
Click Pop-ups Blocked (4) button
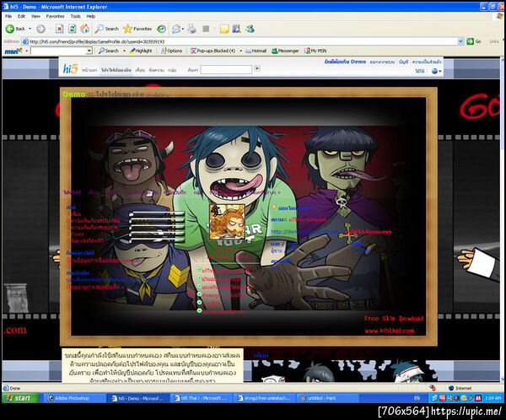pyautogui.click(x=213, y=51)
